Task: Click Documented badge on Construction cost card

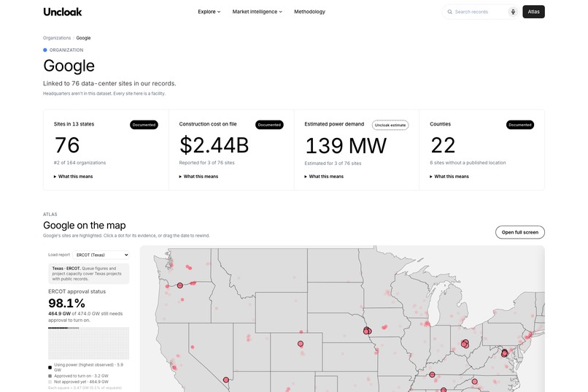Action: (x=269, y=125)
